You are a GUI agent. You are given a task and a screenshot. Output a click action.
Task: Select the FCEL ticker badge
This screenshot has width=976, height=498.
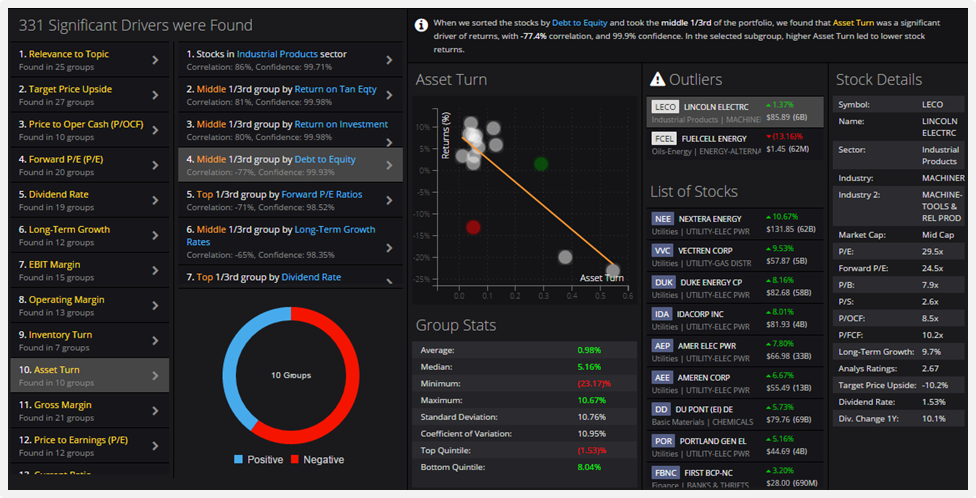664,138
